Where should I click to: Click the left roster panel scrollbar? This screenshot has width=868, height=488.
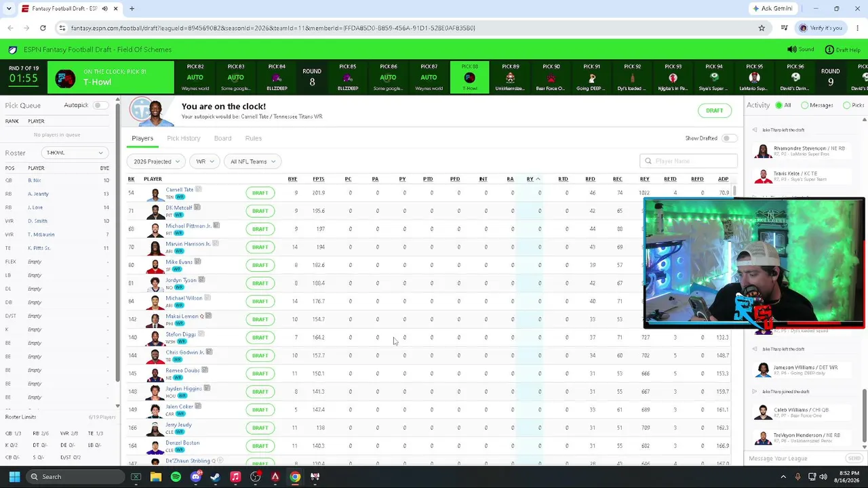point(117,241)
